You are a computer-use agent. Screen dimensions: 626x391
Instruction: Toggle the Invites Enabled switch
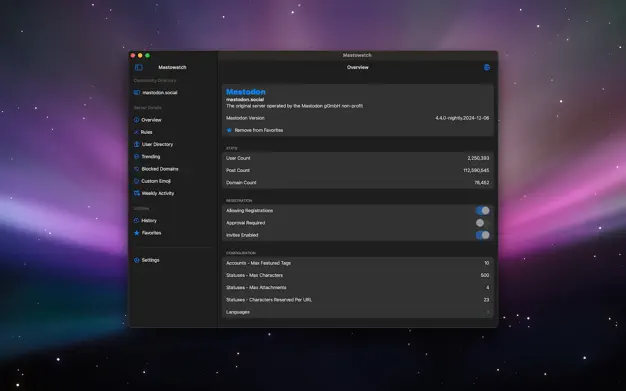(x=483, y=235)
